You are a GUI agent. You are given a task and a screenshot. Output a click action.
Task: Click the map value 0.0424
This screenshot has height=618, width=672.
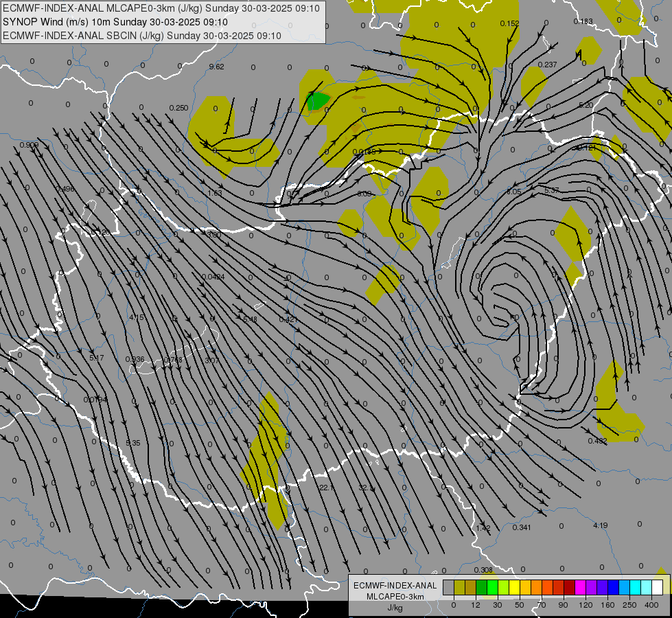point(213,277)
